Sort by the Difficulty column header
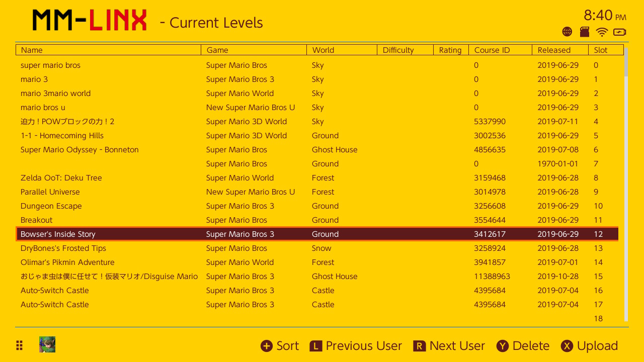The width and height of the screenshot is (644, 362). [x=406, y=50]
